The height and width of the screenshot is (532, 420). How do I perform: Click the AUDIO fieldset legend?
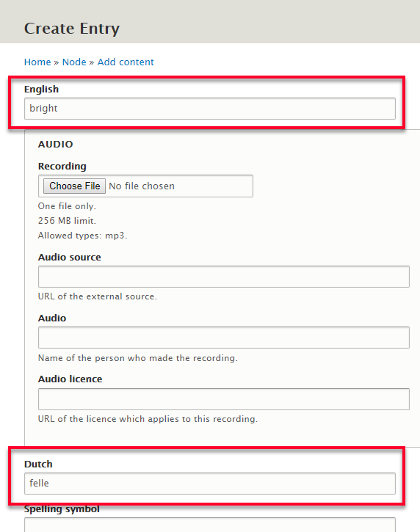55,145
